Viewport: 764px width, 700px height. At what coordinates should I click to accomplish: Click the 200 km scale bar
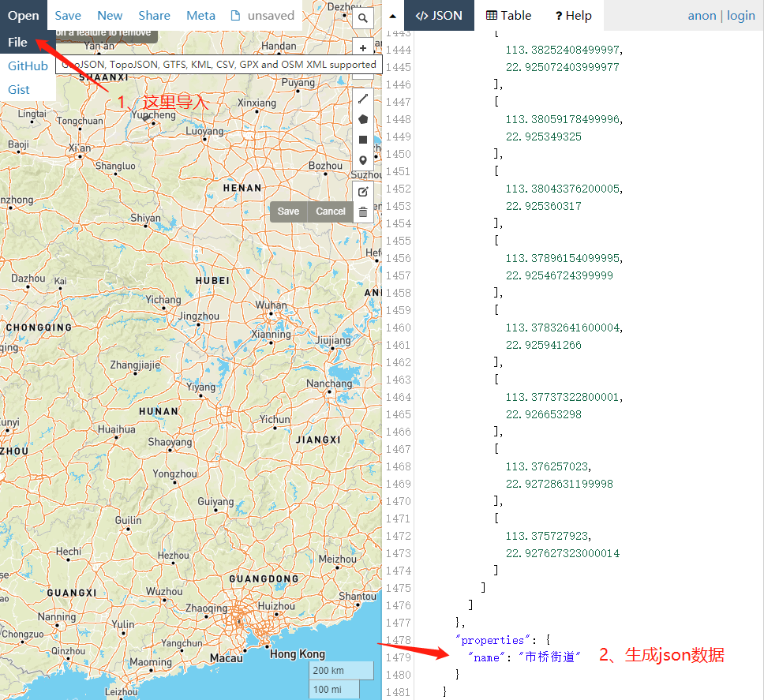pos(341,670)
